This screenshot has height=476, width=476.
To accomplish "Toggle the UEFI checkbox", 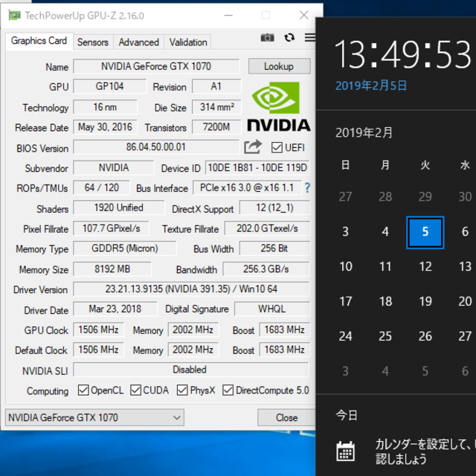I will click(277, 147).
